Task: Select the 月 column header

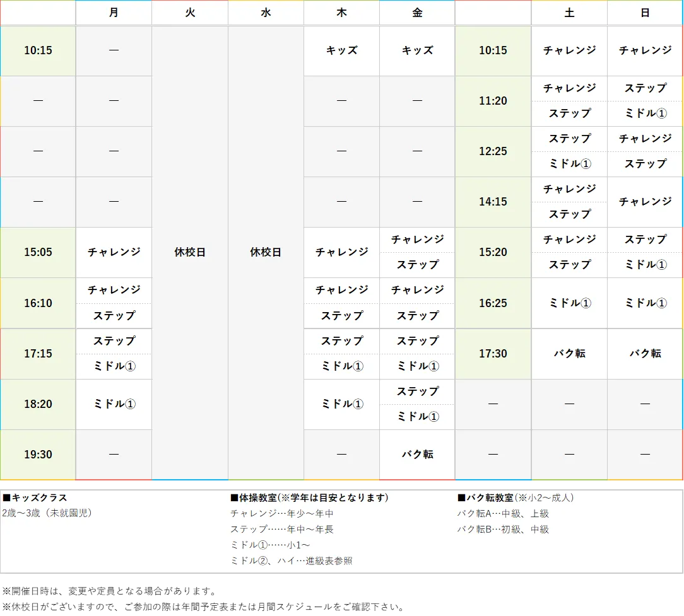Action: click(114, 12)
